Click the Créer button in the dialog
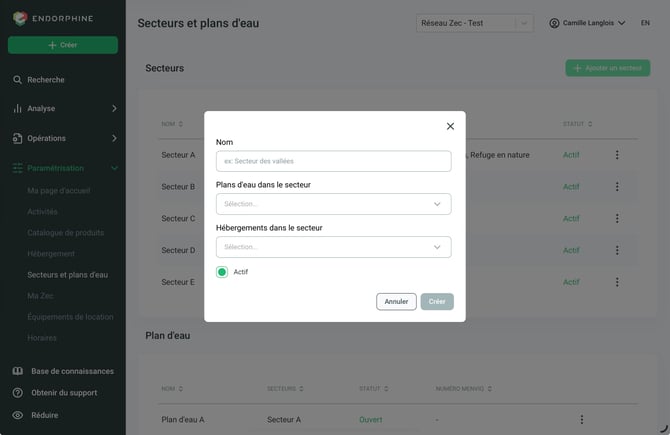This screenshot has width=670, height=435. (437, 302)
